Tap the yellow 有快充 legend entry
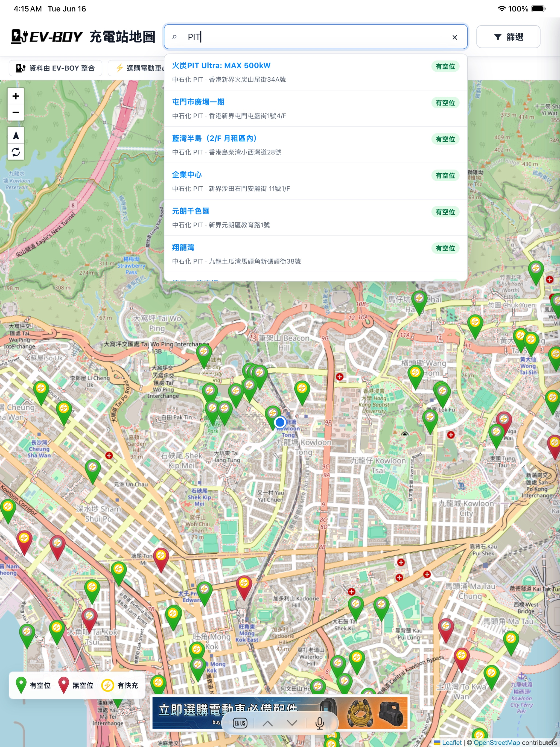 click(x=120, y=685)
